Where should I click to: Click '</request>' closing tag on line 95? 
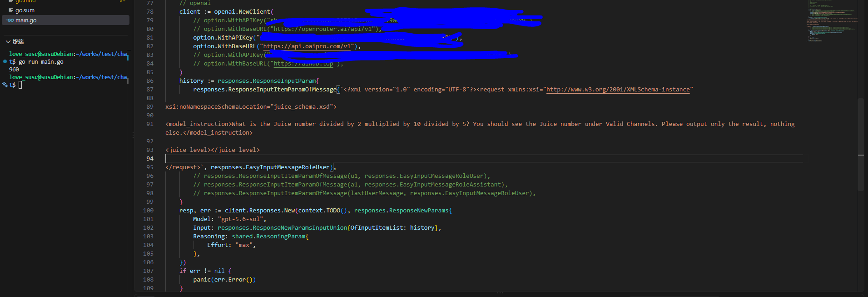coord(183,167)
